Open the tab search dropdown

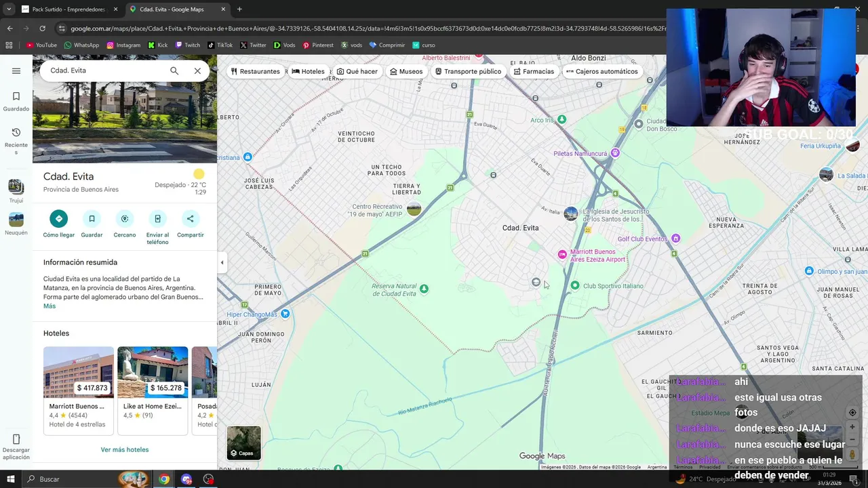click(8, 9)
